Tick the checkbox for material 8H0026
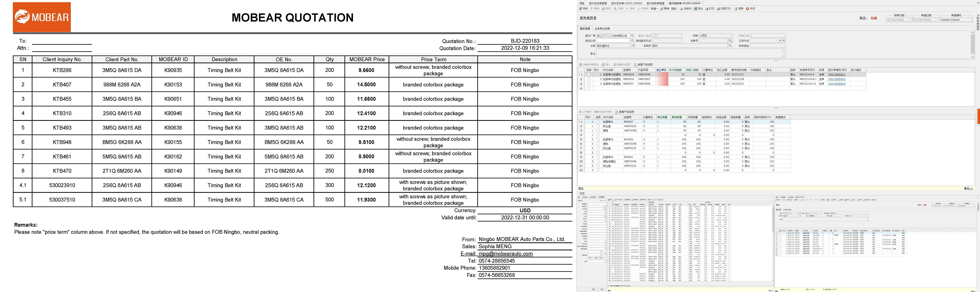Image resolution: width=980 pixels, height=292 pixels. 598,139
